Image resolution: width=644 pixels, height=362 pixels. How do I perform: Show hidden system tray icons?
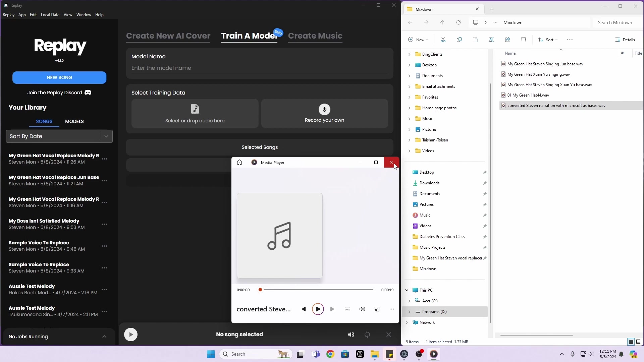[x=562, y=354]
